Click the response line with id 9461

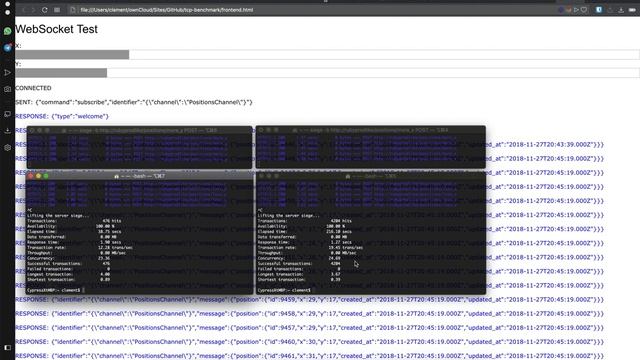point(309,356)
